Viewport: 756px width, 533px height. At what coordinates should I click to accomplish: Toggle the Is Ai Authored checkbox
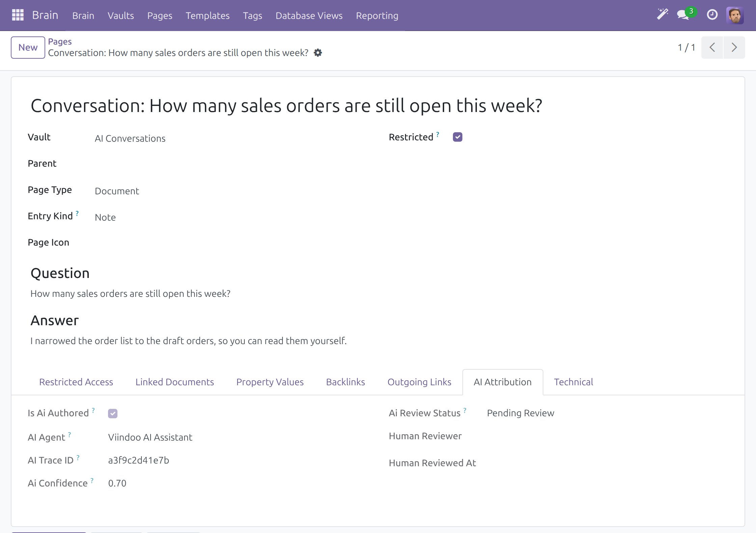coord(113,414)
